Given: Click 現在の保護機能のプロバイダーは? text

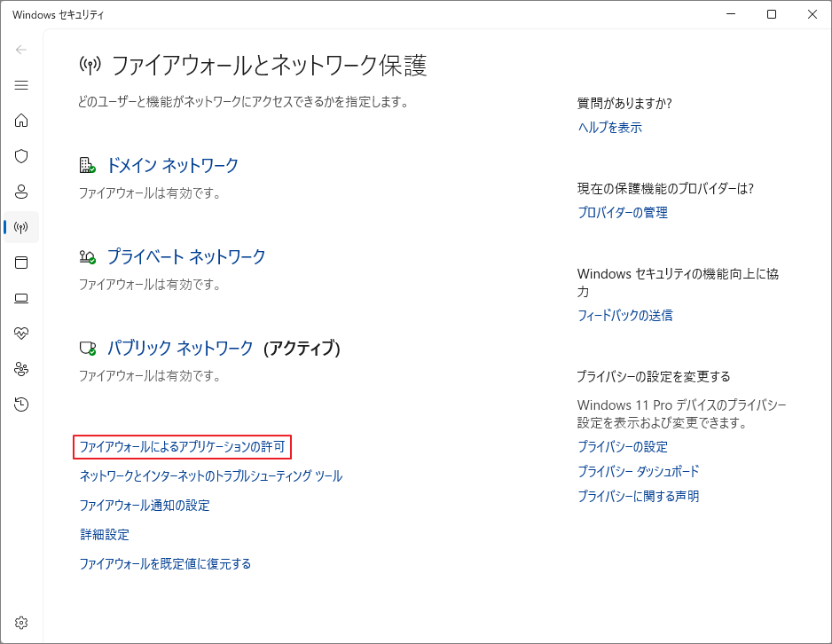Looking at the screenshot, I should 665,188.
